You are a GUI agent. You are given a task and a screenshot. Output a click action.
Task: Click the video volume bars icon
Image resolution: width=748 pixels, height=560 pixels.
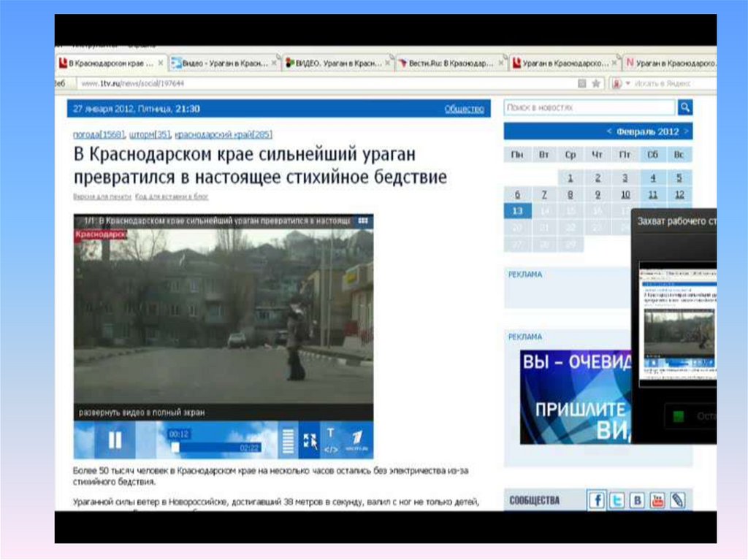click(288, 441)
